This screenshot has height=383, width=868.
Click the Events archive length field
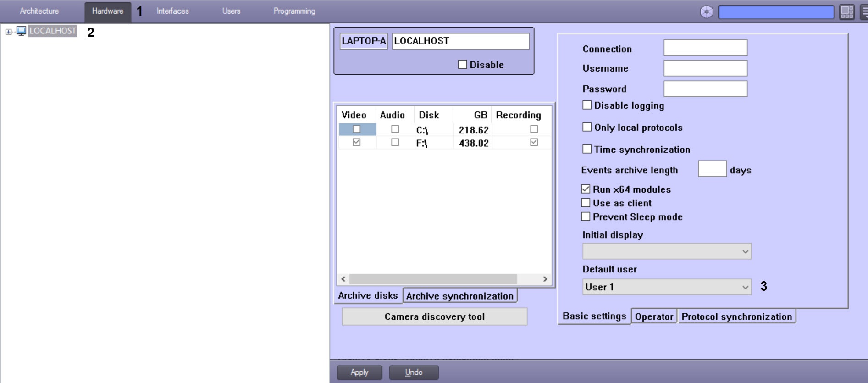tap(712, 169)
